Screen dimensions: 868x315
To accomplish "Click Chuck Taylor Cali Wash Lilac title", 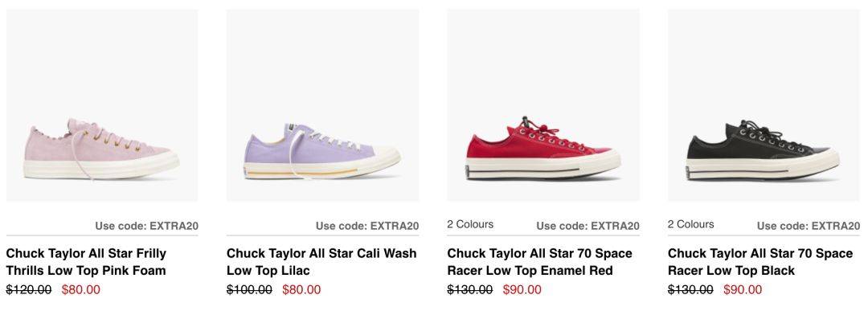I will pyautogui.click(x=321, y=262).
